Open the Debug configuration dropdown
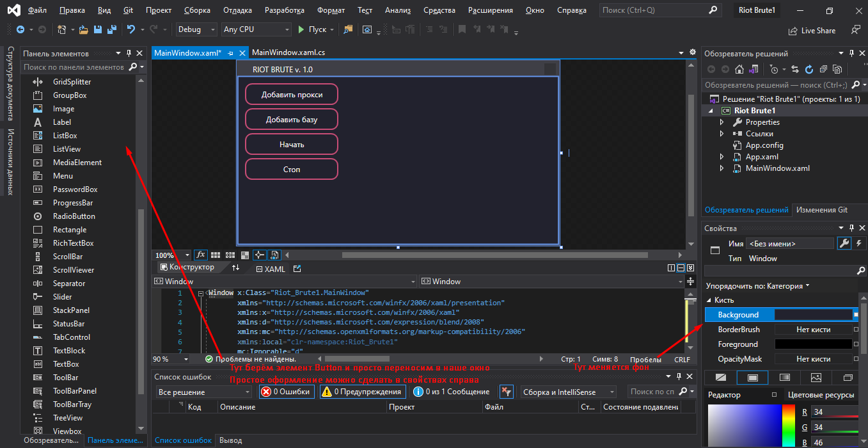 coord(197,29)
